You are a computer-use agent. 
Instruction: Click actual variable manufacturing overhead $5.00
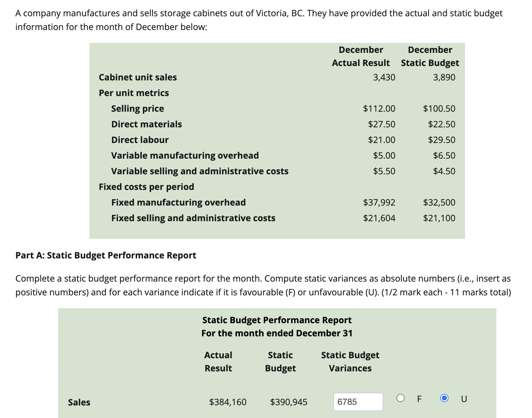tap(384, 155)
